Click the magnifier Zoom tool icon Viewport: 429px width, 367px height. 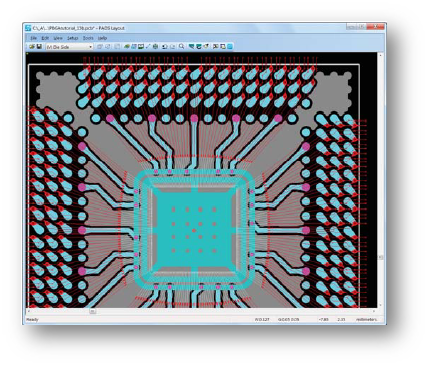pos(182,46)
